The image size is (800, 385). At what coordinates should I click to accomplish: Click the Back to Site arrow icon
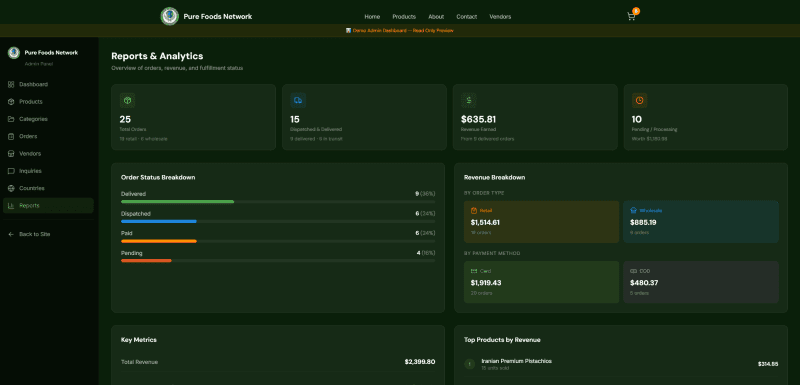coord(11,235)
